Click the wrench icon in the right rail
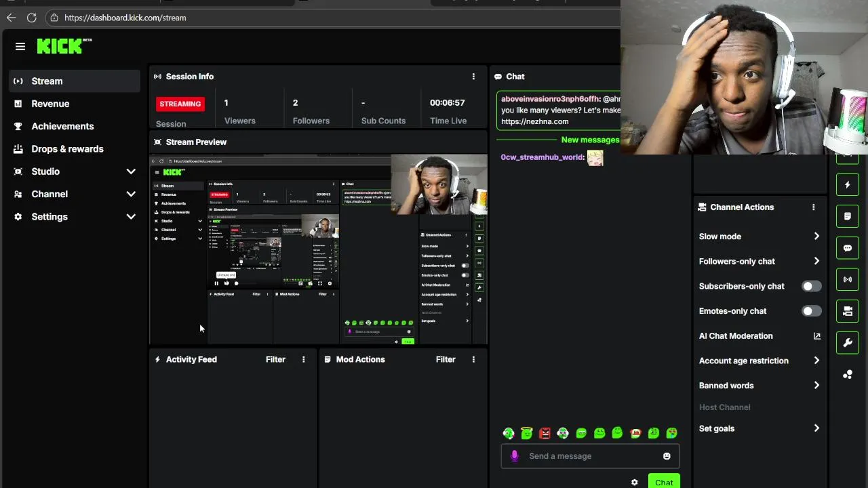The height and width of the screenshot is (488, 868). click(x=847, y=343)
